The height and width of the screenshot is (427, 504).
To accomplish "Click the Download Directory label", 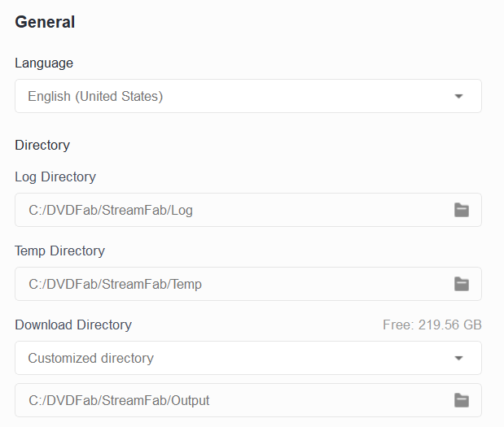I will [73, 325].
